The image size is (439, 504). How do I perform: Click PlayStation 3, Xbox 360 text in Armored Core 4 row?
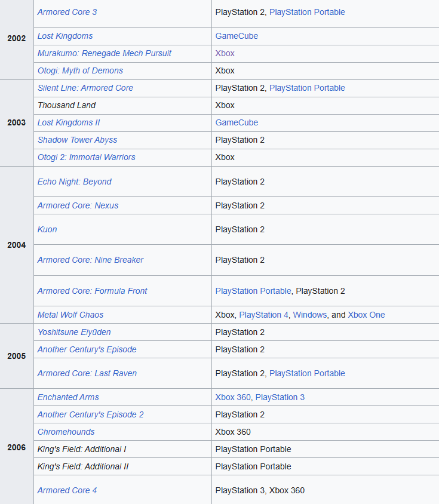click(x=260, y=491)
